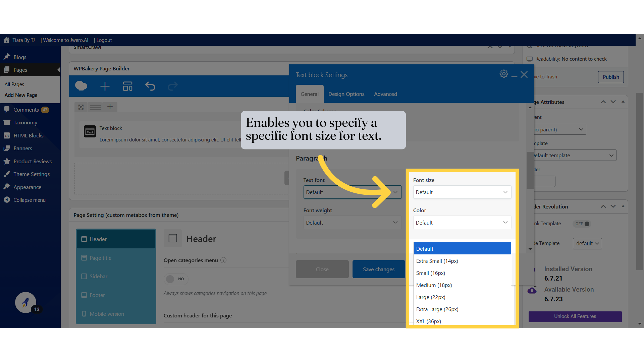Open the Font size dropdown
This screenshot has width=644, height=362.
click(462, 192)
